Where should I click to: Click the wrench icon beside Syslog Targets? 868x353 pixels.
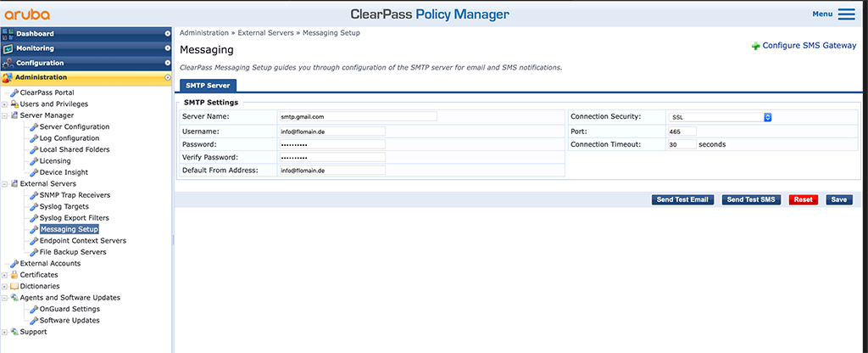(x=34, y=206)
